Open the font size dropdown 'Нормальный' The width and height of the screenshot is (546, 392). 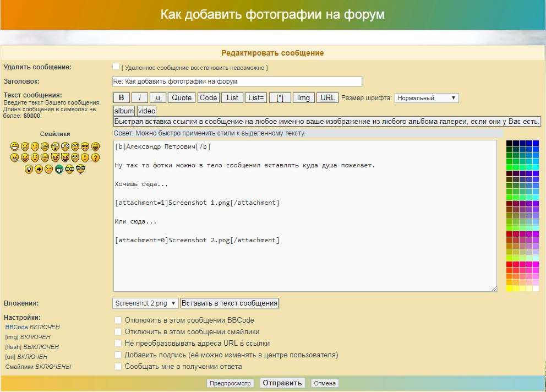pos(427,98)
